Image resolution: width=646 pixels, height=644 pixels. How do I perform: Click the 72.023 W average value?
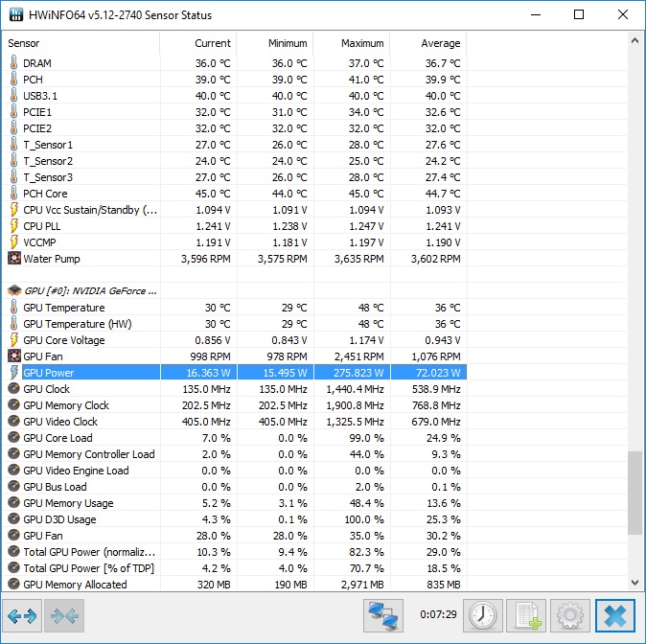pos(438,373)
